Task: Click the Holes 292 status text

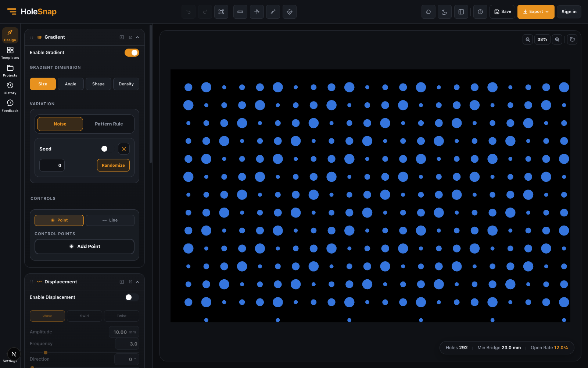Action: (457, 348)
